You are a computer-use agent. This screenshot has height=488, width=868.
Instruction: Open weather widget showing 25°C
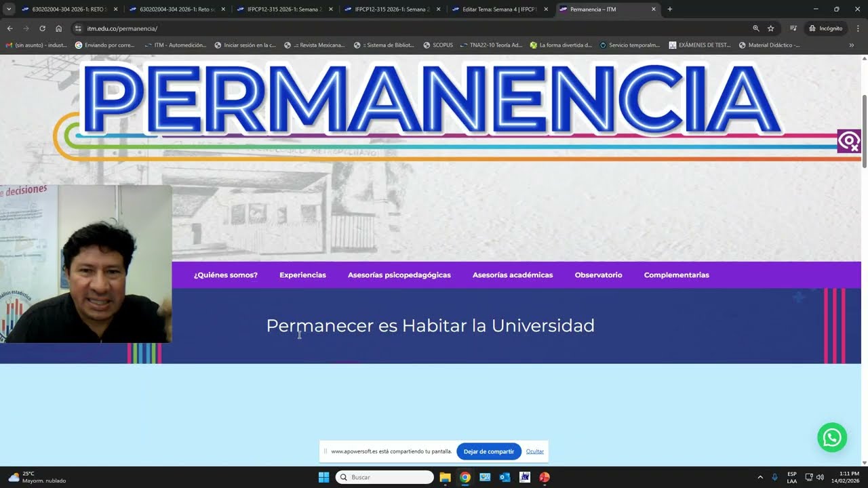tap(37, 477)
